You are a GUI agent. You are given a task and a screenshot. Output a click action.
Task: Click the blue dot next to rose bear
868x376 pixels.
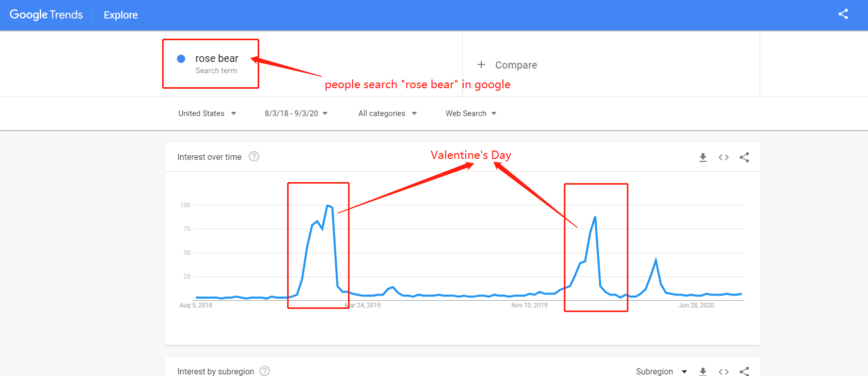tap(181, 59)
